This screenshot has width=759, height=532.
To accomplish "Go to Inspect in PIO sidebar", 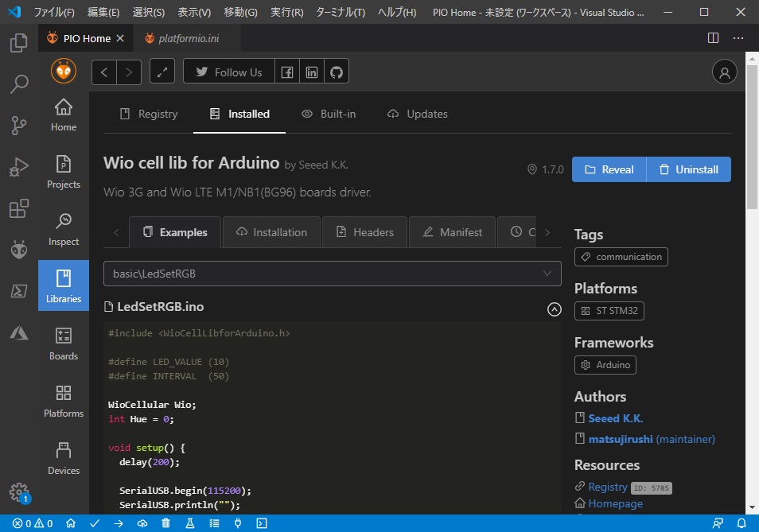I will 64,229.
